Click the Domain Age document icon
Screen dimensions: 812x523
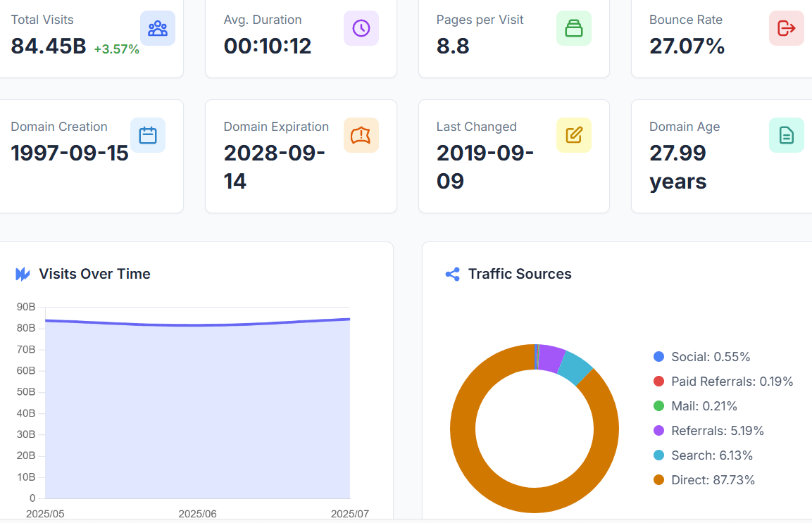(786, 135)
